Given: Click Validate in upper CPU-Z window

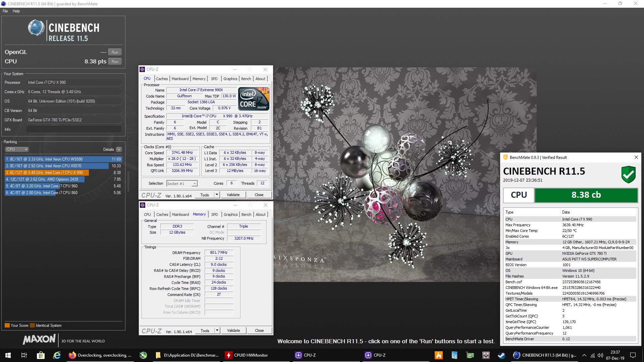Looking at the screenshot, I should pos(233,195).
